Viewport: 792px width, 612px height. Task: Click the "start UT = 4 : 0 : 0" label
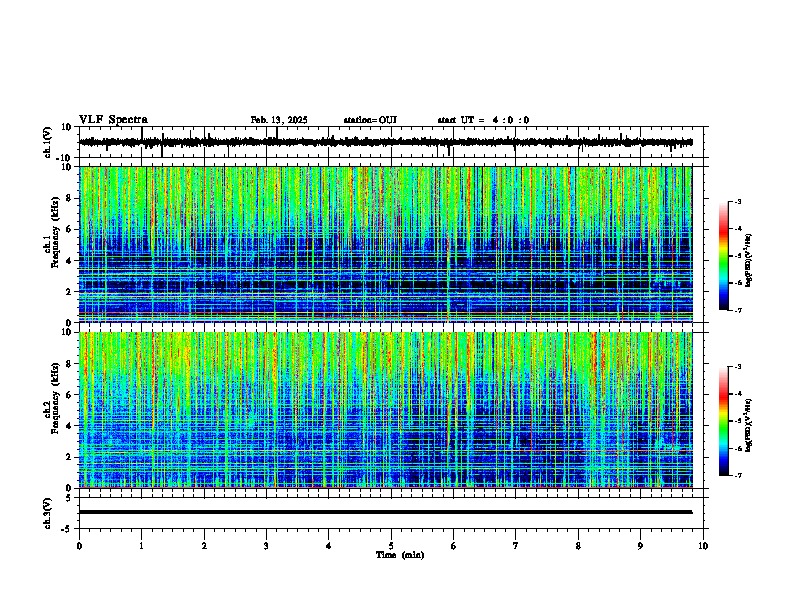(483, 120)
